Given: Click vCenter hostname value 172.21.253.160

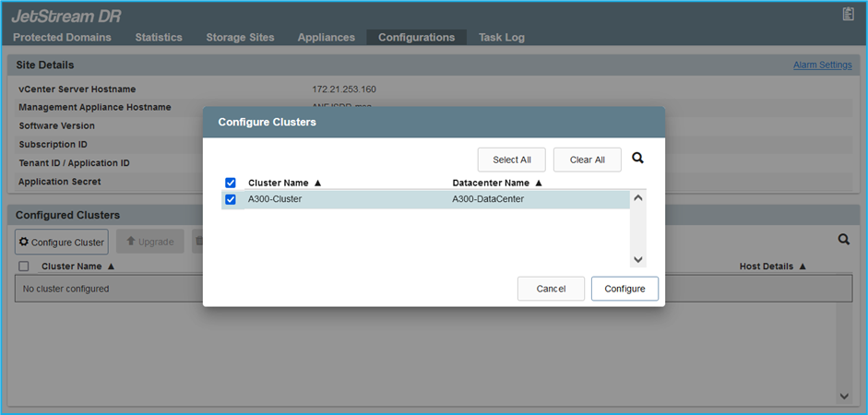Looking at the screenshot, I should [344, 89].
